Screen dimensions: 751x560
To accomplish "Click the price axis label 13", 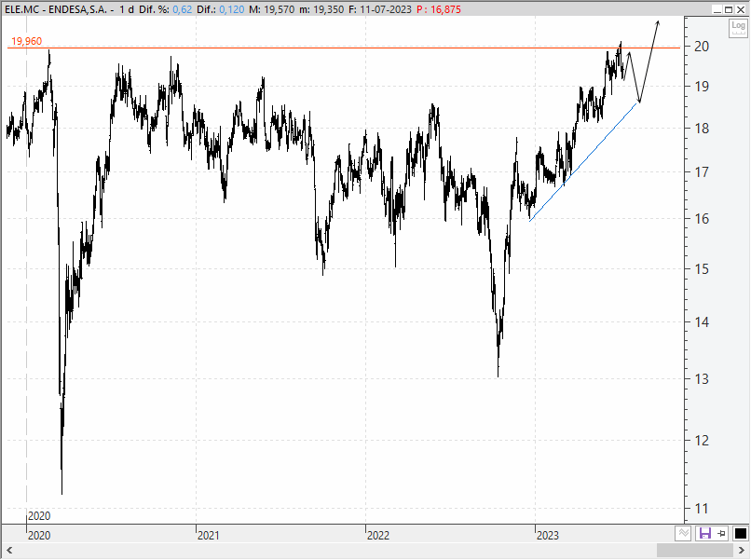I will (x=702, y=379).
